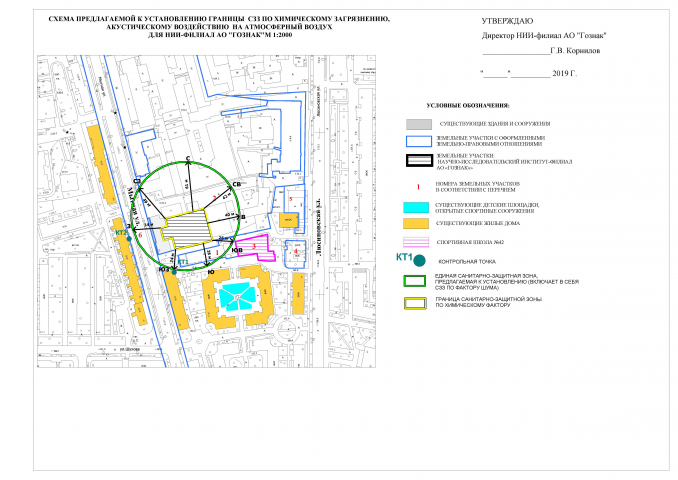The width and height of the screenshot is (678, 480).
Task: Click the 'СВ' northeast direction label
Action: pyautogui.click(x=237, y=184)
